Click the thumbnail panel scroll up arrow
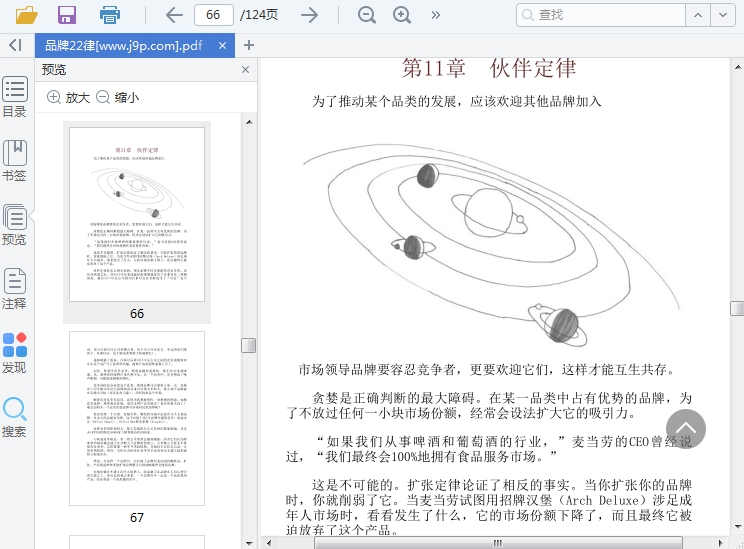Screen dimensions: 744x549 249,122
